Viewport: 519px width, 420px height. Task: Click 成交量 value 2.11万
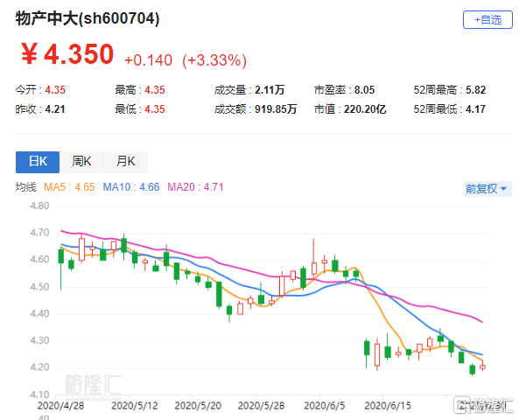[270, 90]
